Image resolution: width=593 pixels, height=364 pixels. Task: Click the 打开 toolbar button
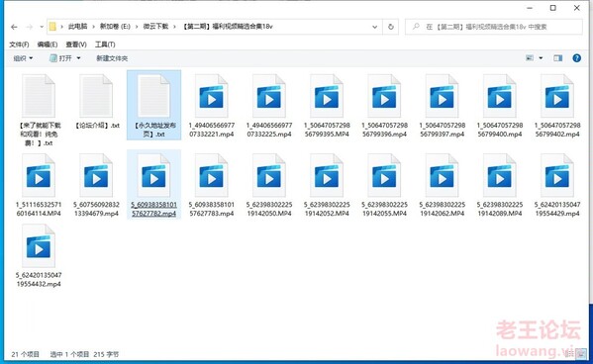[60, 58]
